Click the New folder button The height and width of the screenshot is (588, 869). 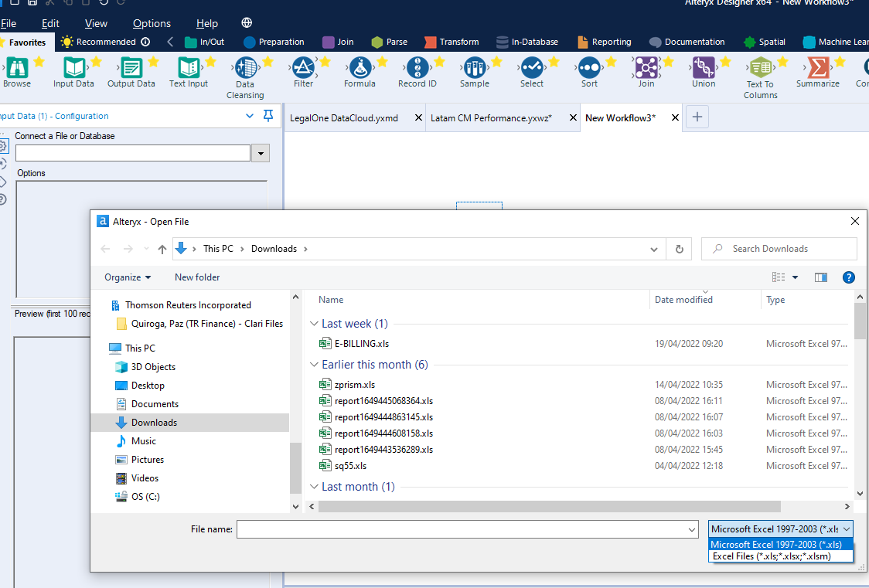(x=197, y=277)
